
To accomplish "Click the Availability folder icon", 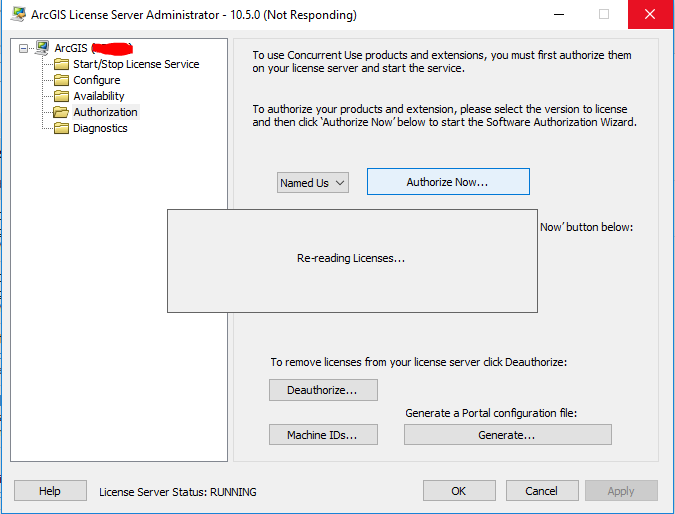I will [x=61, y=96].
